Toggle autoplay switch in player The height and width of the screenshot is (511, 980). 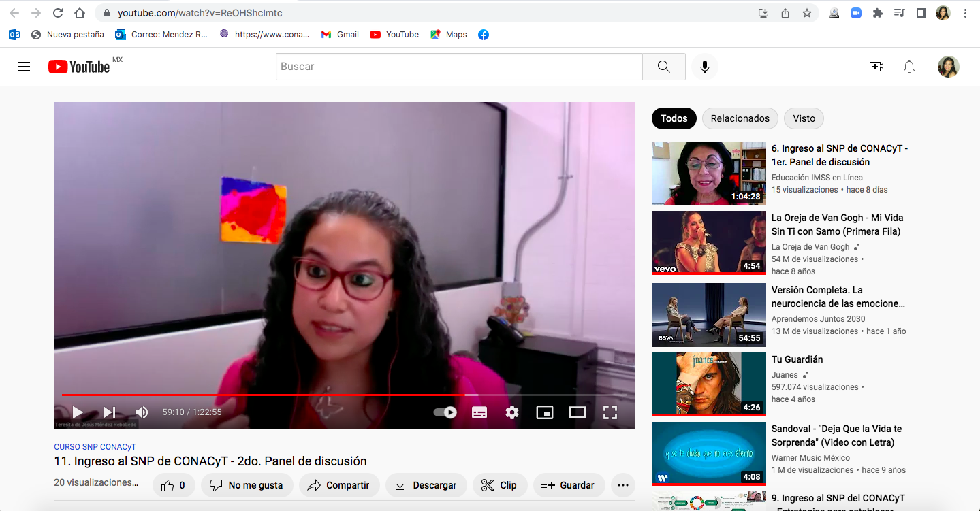click(445, 412)
